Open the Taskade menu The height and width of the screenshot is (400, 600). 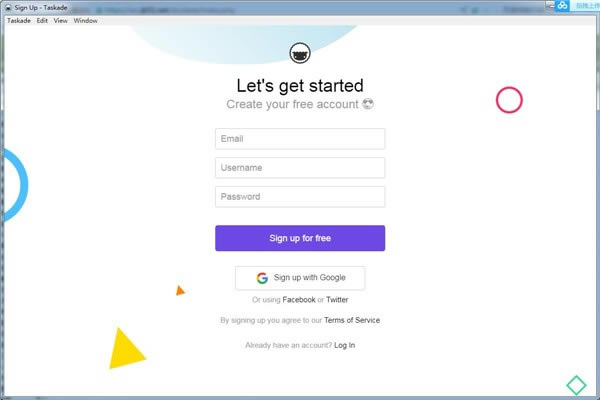19,21
